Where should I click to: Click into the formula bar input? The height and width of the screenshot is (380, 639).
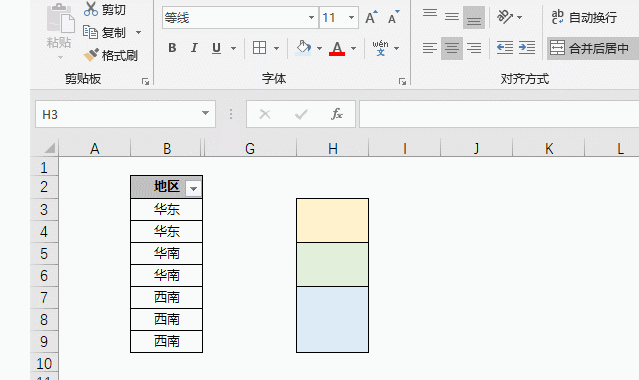point(499,114)
